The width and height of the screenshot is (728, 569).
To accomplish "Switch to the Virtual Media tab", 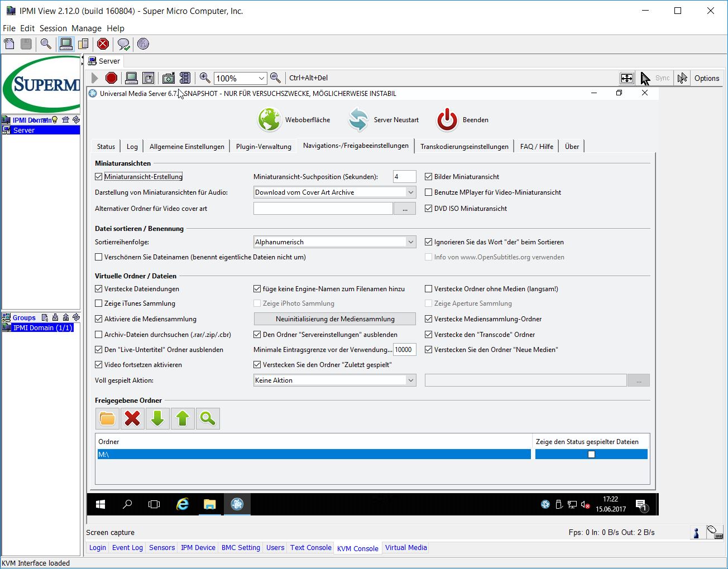I will [x=406, y=548].
